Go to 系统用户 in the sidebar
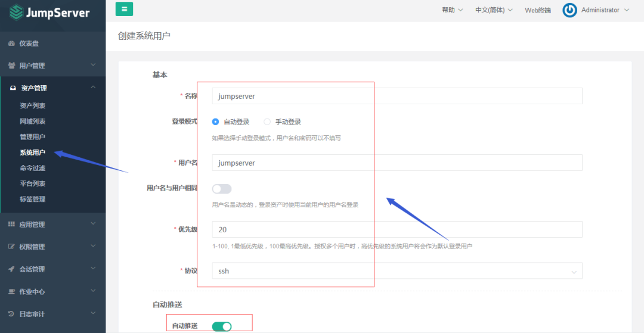Image resolution: width=644 pixels, height=333 pixels. tap(32, 153)
